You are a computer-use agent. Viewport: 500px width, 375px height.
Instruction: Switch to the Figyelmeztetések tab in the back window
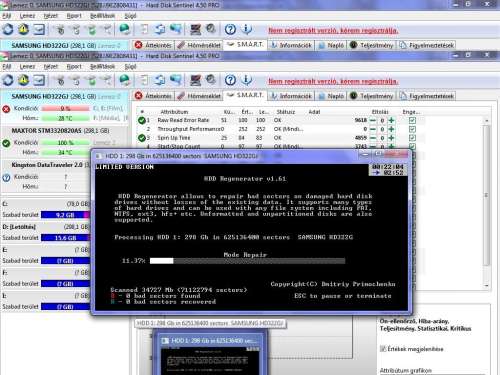click(427, 45)
